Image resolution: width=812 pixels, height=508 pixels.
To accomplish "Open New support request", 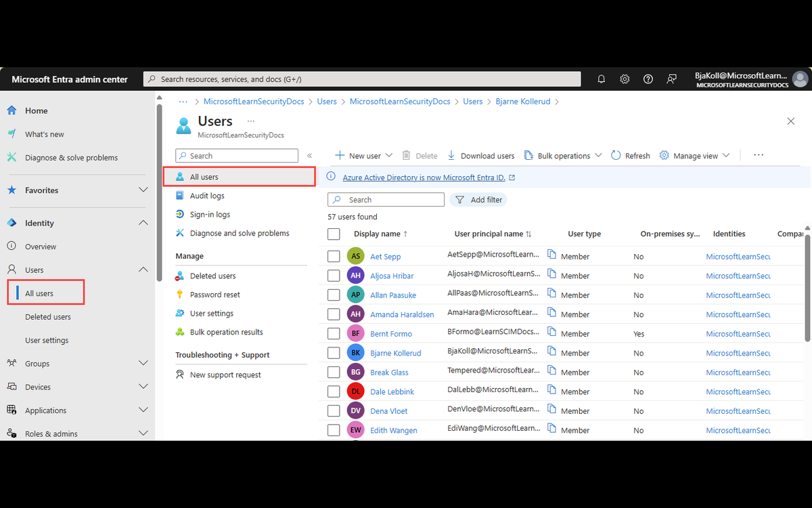I will point(225,375).
